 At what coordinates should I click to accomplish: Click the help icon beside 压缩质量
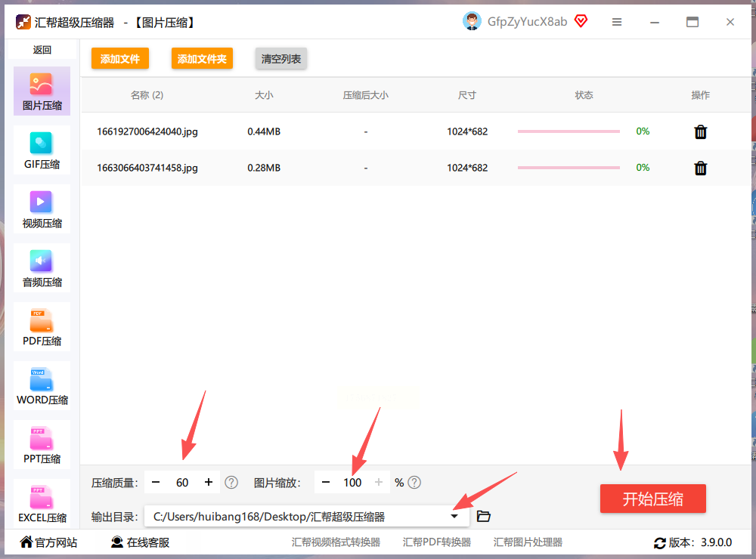(x=231, y=483)
